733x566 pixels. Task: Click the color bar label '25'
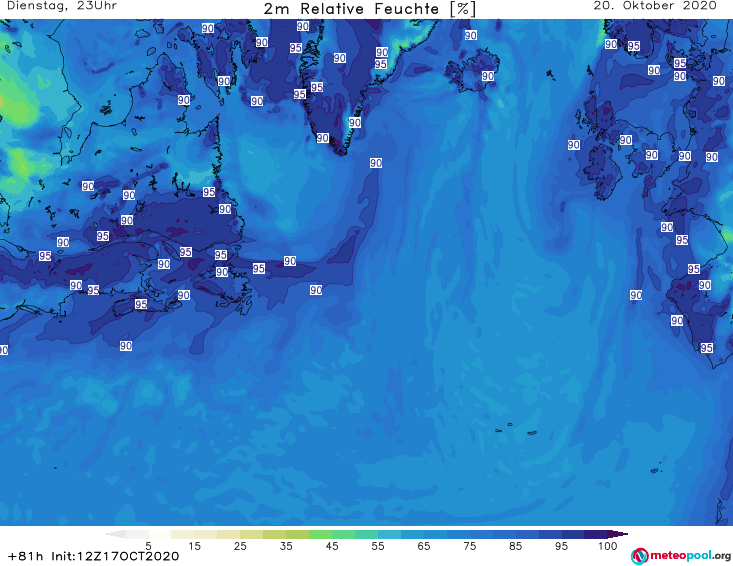[240, 546]
